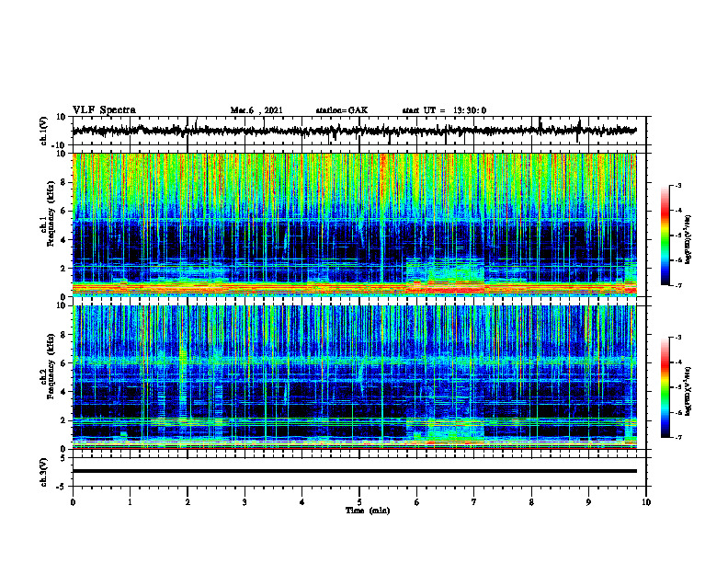Viewport: 728px width, 563px height.
Task: Click the "station=GAK" header label
Action: click(342, 110)
